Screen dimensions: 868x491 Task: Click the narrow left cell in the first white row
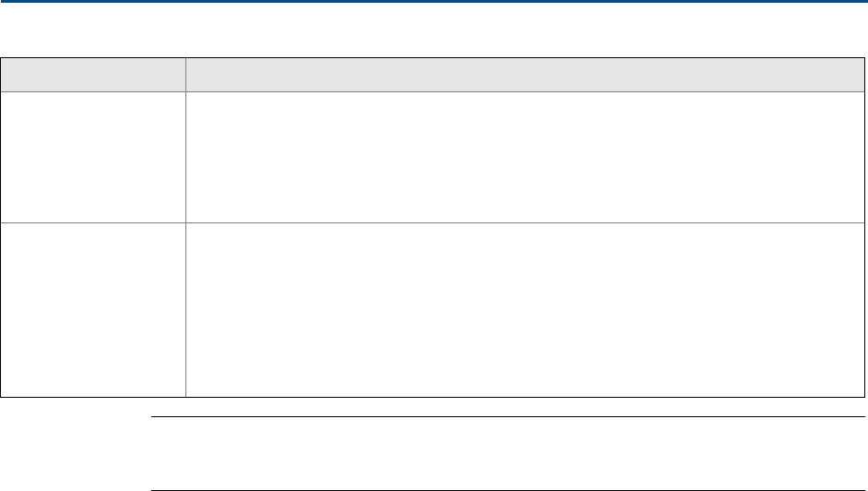point(93,158)
